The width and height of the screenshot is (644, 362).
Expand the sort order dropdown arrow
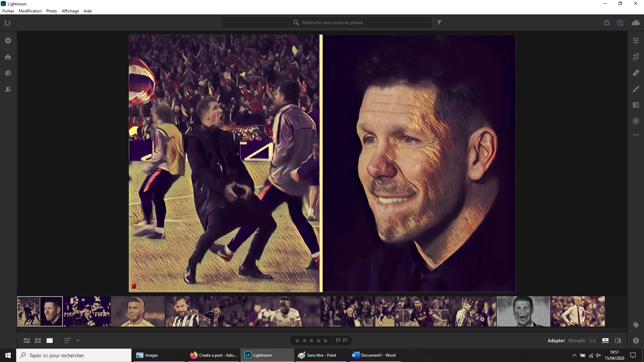78,340
